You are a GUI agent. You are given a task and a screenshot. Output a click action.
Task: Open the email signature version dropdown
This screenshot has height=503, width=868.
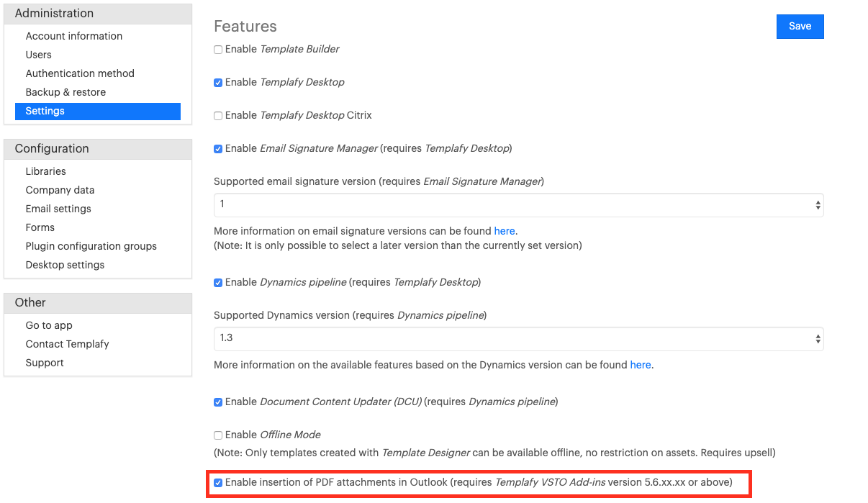[x=518, y=204]
